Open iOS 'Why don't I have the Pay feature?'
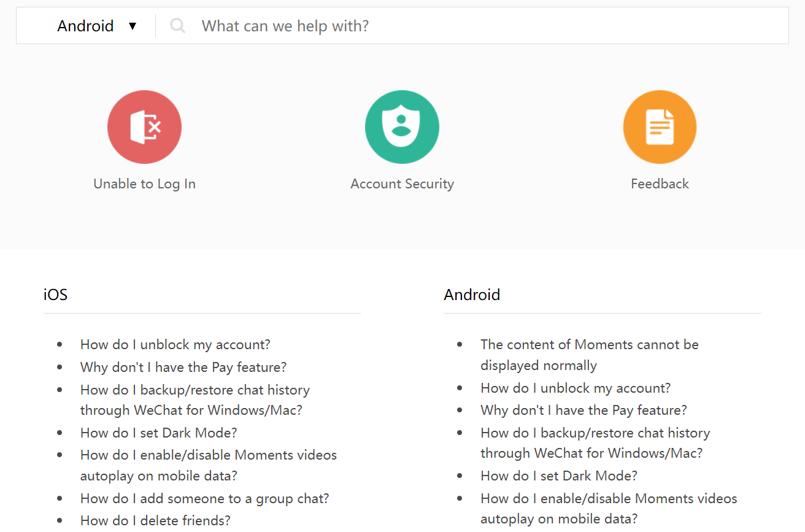 pyautogui.click(x=183, y=367)
